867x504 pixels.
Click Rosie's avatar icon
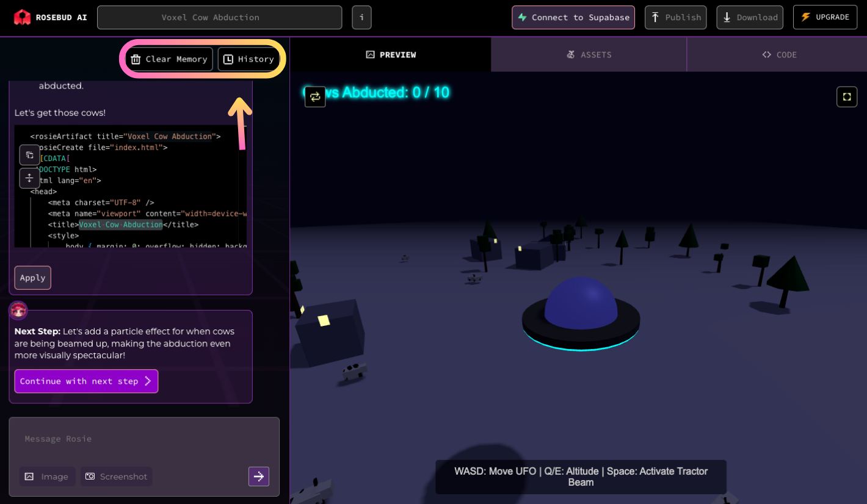tap(18, 310)
